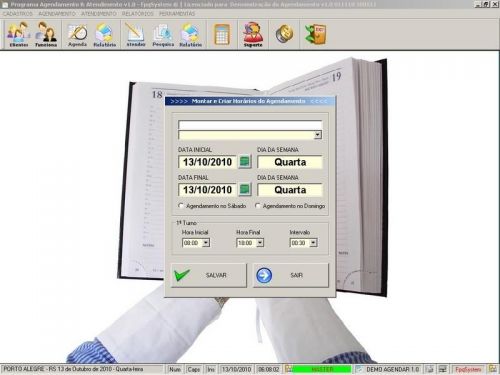Click the gold coin icon
This screenshot has height=375, width=500.
(x=284, y=33)
